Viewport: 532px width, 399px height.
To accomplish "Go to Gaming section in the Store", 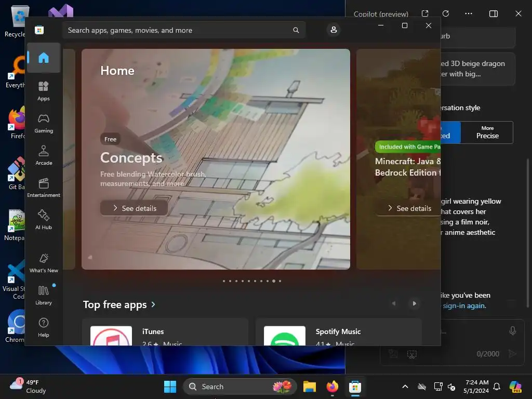I will (x=44, y=123).
